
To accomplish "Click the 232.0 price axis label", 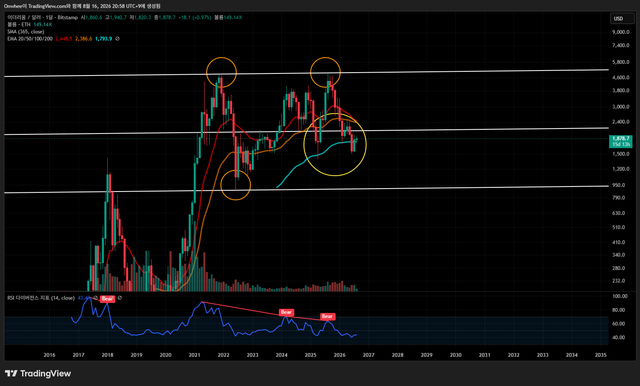I will [x=618, y=281].
